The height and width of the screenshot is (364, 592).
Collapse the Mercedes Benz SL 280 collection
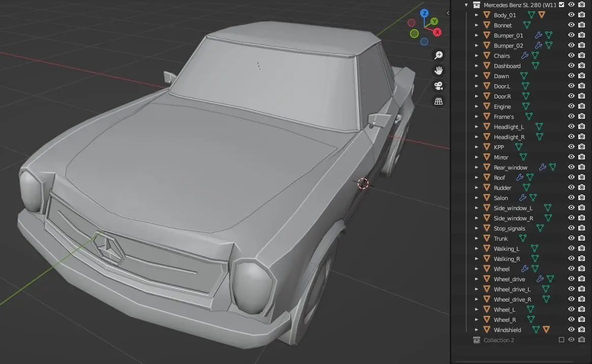[466, 5]
